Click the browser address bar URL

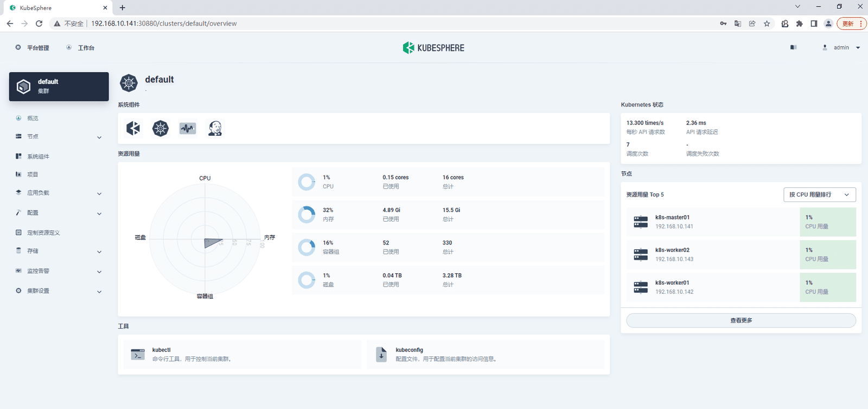click(164, 23)
